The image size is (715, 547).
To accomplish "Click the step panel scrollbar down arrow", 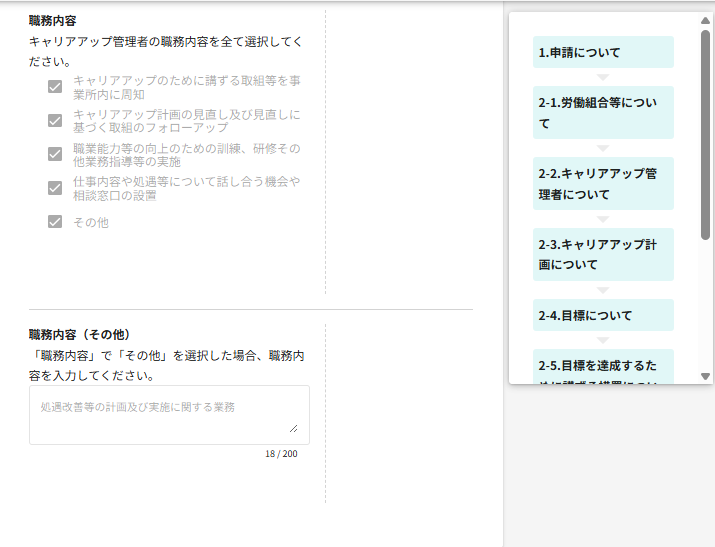I will point(706,376).
